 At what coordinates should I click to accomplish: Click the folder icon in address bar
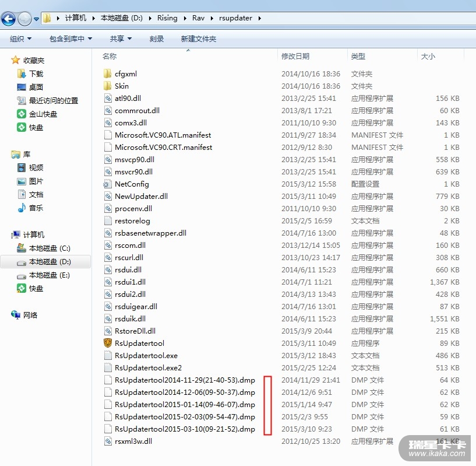(x=47, y=18)
